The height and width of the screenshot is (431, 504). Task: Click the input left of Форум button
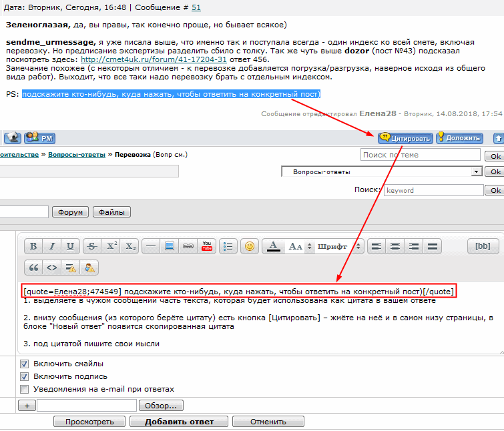[x=24, y=212]
